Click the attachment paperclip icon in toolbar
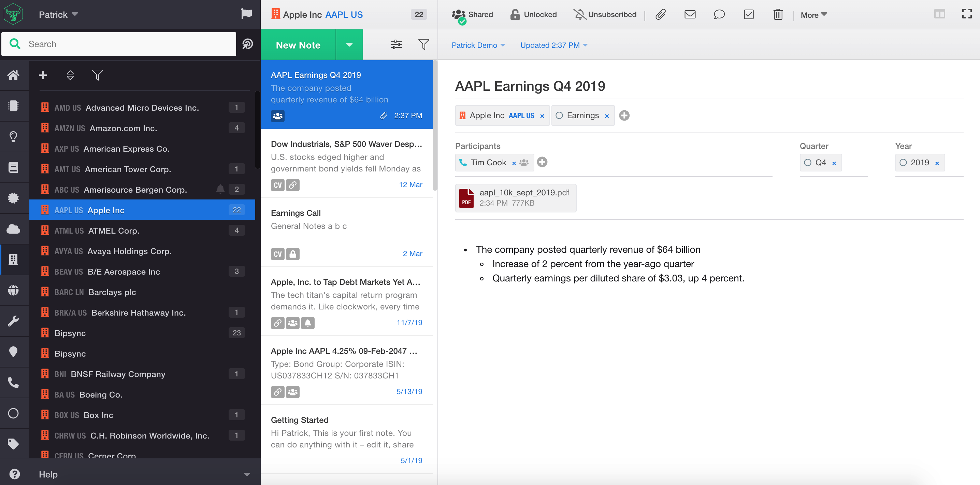The width and height of the screenshot is (980, 485). (660, 14)
